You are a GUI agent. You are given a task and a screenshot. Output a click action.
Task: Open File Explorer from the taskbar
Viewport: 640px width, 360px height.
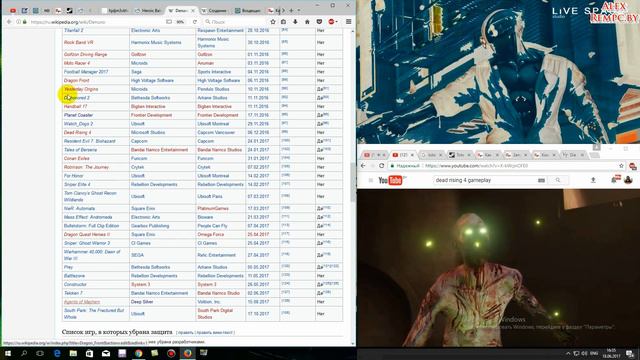(73, 353)
